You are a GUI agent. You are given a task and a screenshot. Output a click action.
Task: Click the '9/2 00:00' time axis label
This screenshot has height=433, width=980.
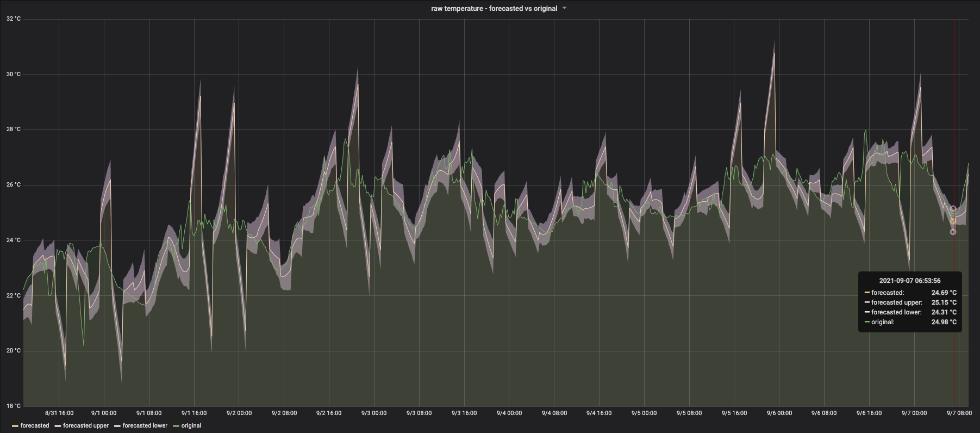239,413
